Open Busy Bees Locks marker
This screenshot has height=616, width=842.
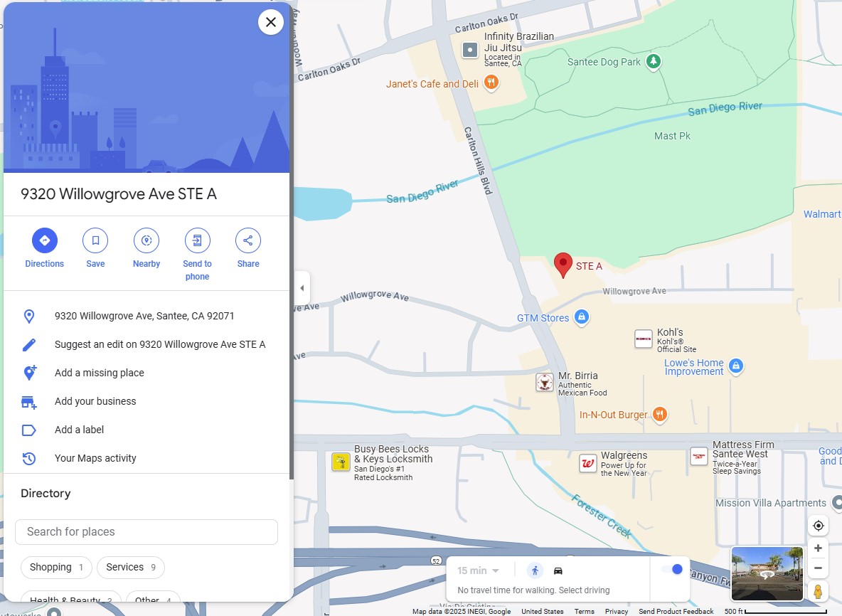341,462
